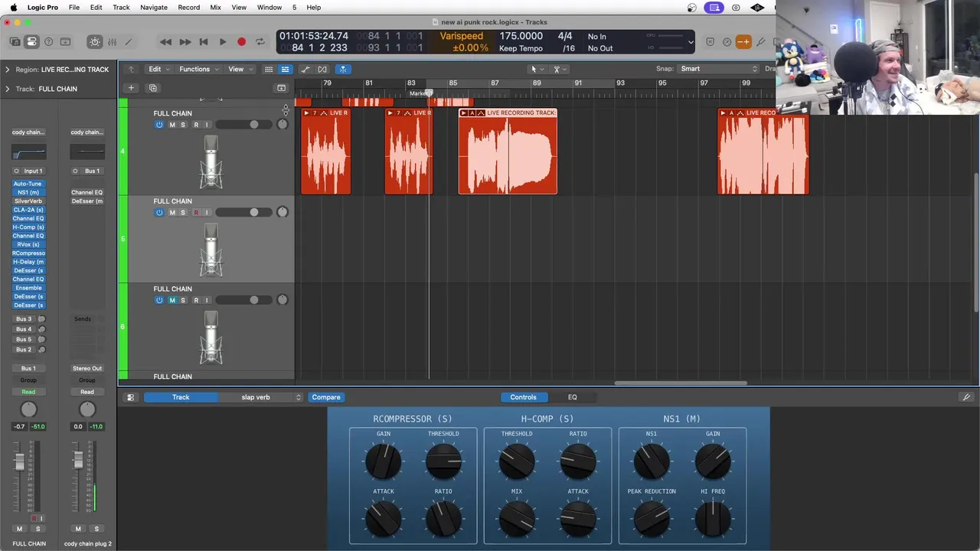The width and height of the screenshot is (980, 551).
Task: Open the Track menu in menu bar
Action: pyautogui.click(x=121, y=8)
